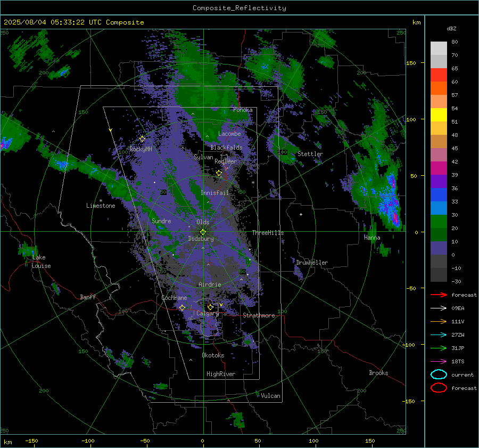This screenshot has height=448, width=479.
Task: Click the Cochrane city label
Action: coord(174,298)
